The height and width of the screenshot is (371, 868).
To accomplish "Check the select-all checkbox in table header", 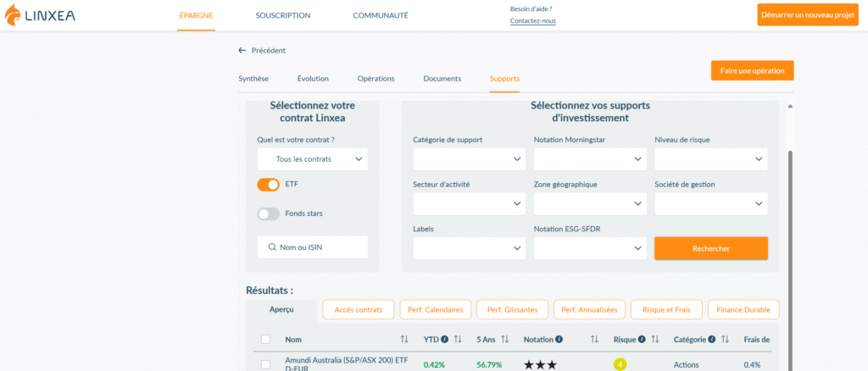I will (266, 340).
